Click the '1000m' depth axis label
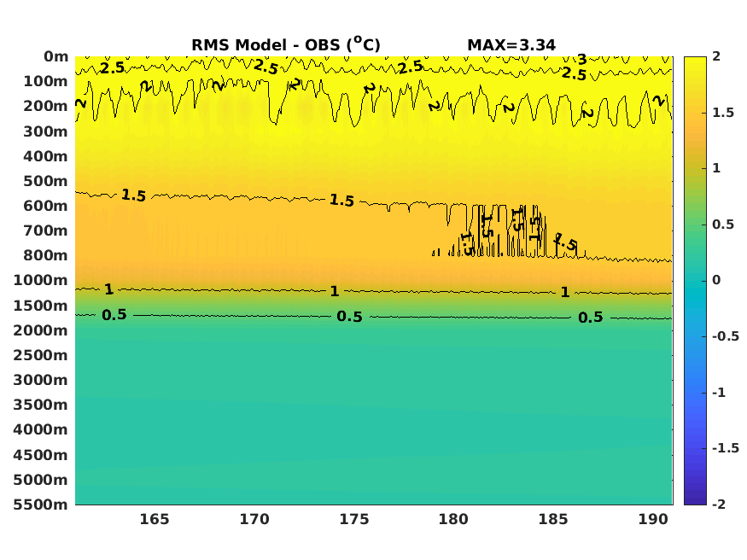The width and height of the screenshot is (747, 560). (41, 280)
